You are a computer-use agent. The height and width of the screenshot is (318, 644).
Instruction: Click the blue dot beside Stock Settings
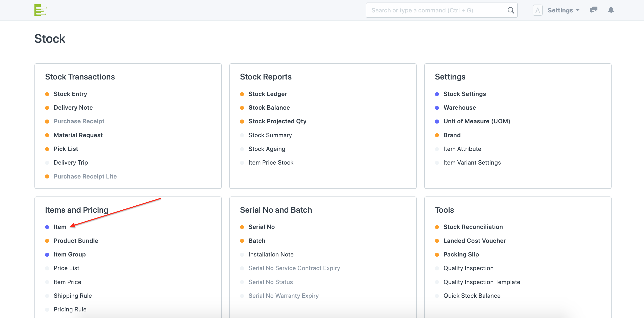(x=437, y=94)
